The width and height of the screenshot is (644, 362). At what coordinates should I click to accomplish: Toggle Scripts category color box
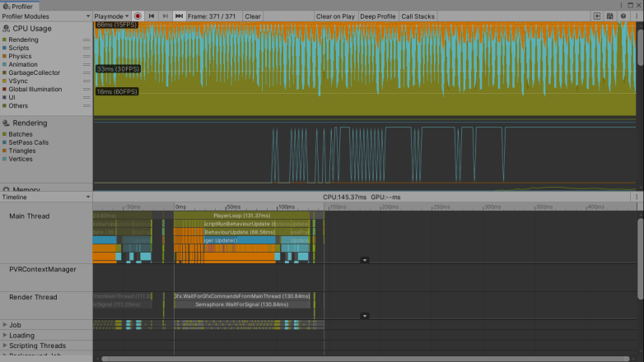(4, 48)
